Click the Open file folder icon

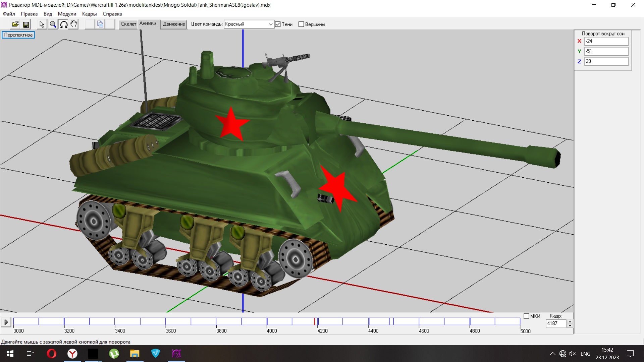click(15, 24)
